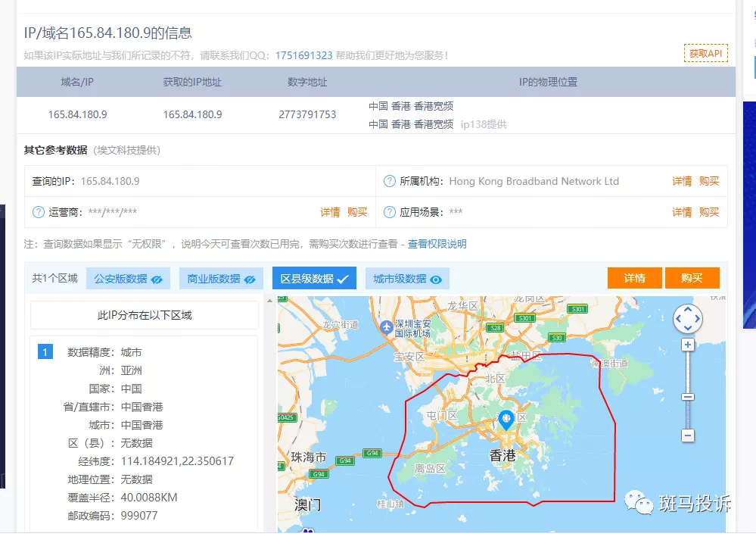The height and width of the screenshot is (537, 756).
Task: Show 城市级数据 with the eye toggle
Action: 407,279
